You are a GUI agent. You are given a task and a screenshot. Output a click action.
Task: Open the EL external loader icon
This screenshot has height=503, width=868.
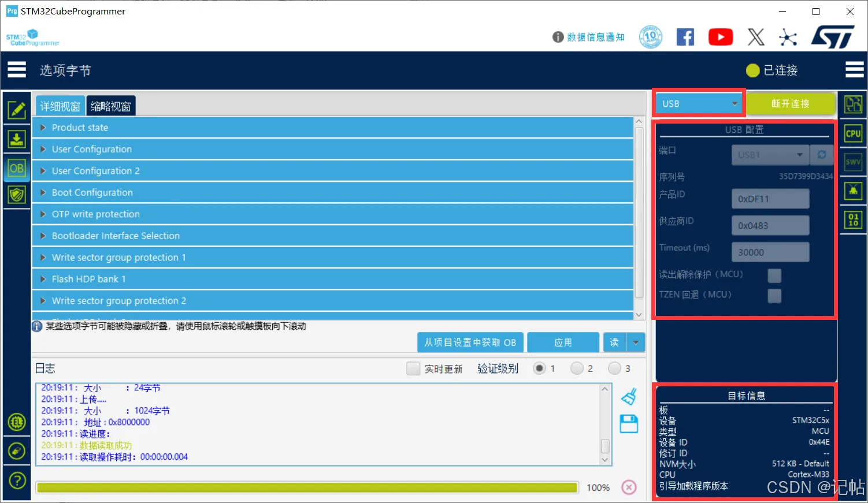click(x=17, y=422)
